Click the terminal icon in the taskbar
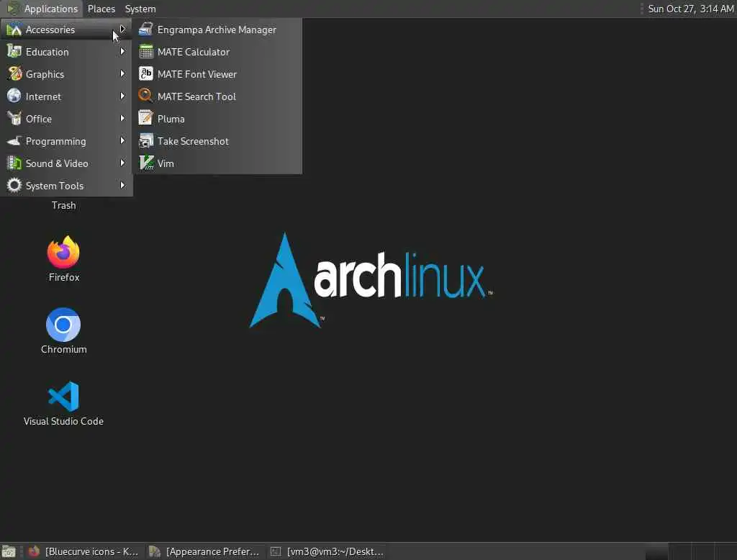 276,551
